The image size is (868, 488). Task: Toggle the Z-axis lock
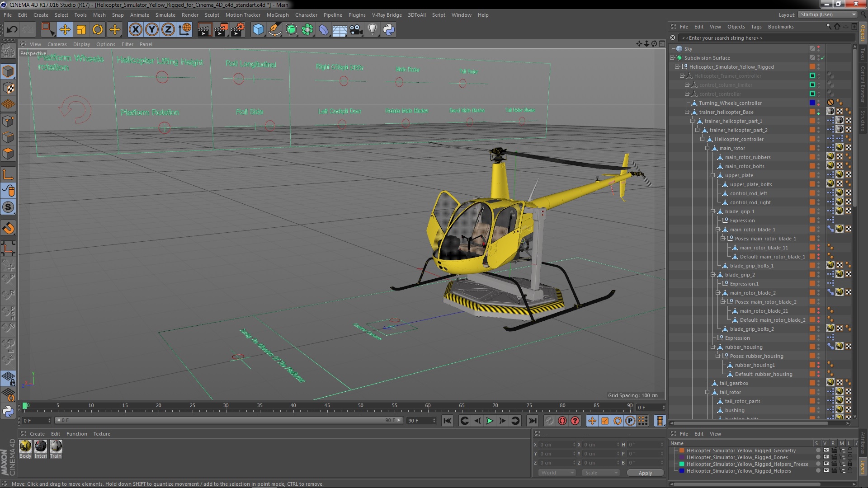pos(168,30)
